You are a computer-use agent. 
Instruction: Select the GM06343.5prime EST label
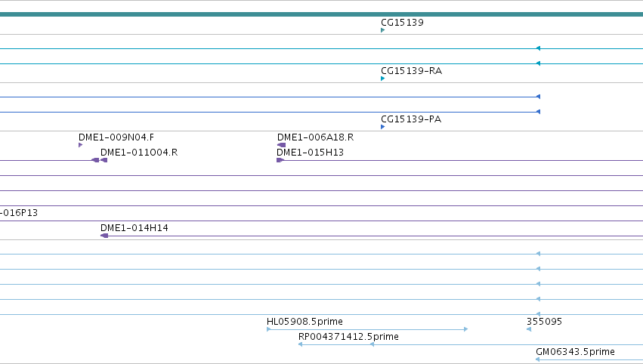pyautogui.click(x=575, y=352)
